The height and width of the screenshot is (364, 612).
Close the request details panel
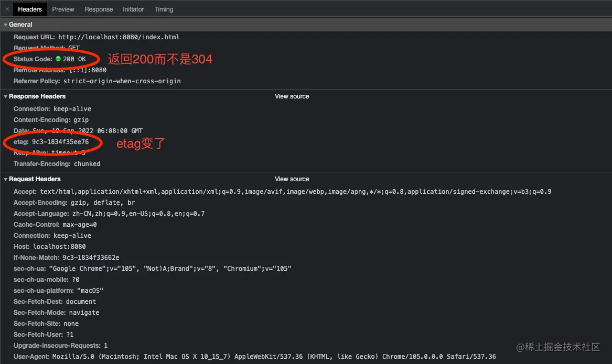(7, 9)
